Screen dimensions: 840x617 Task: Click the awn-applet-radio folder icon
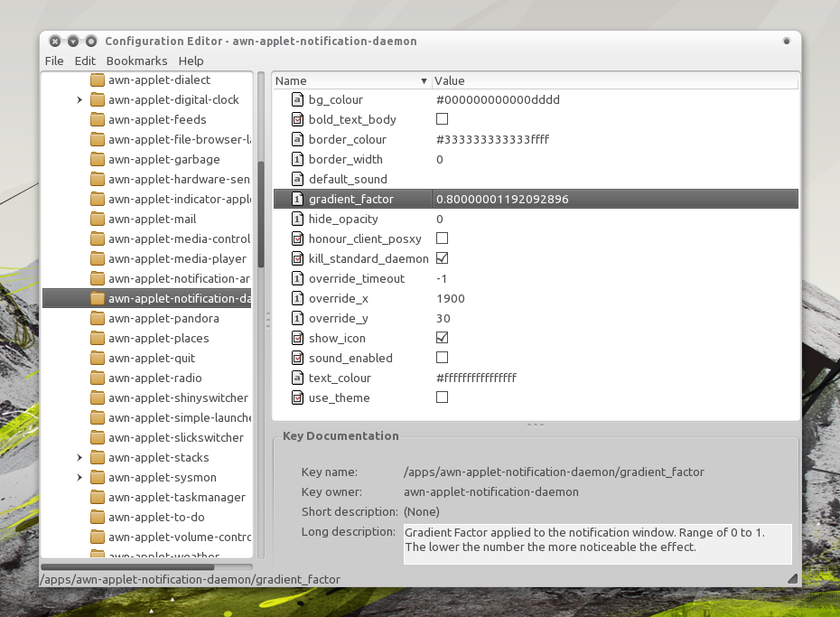(98, 378)
